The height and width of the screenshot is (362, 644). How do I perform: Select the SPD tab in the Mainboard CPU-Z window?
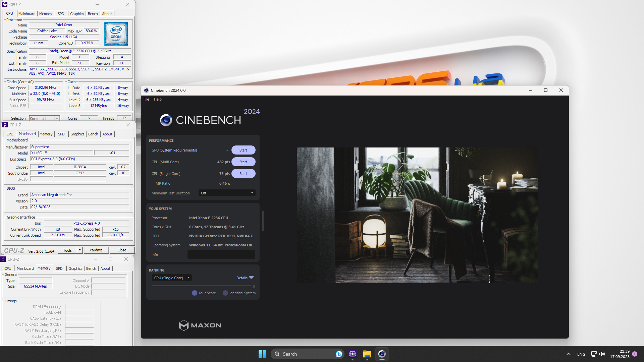[x=61, y=134]
